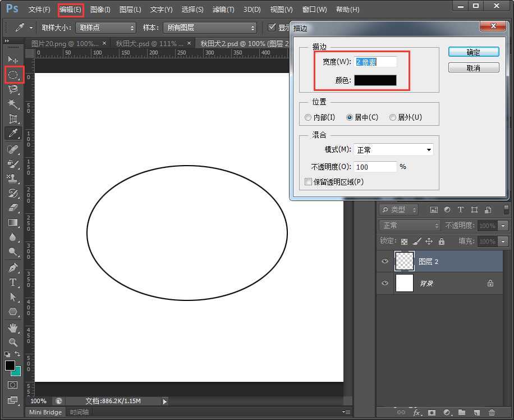Activate the Zoom tool magnifier
Image resolution: width=514 pixels, height=420 pixels.
click(13, 342)
